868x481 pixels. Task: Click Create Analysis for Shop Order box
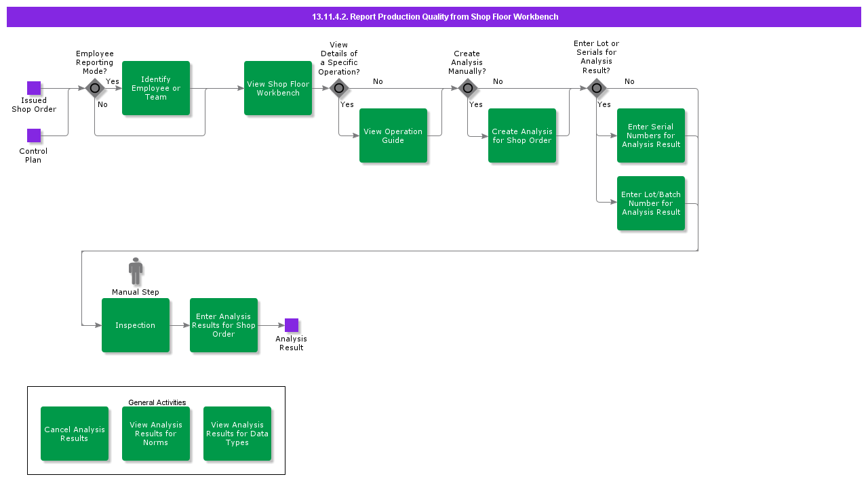tap(522, 135)
